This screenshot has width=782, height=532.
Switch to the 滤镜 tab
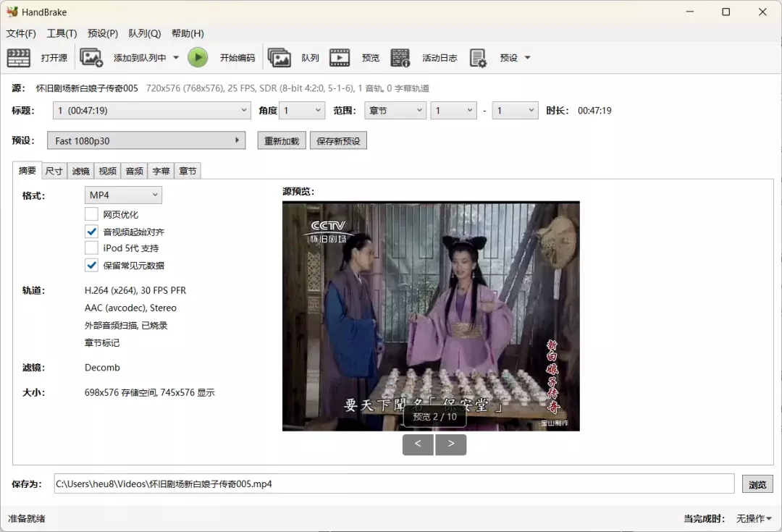coord(80,171)
